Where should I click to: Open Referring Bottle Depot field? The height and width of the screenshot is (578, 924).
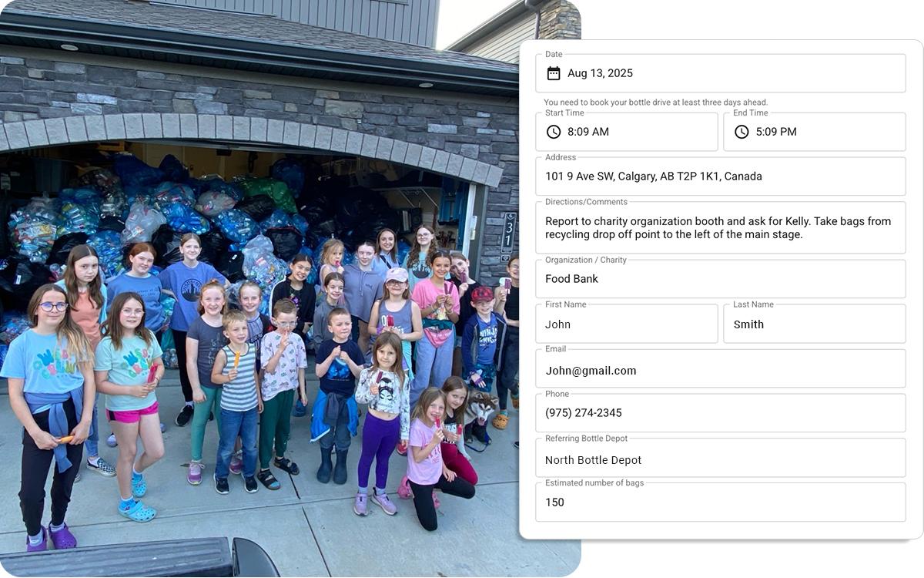(x=721, y=458)
